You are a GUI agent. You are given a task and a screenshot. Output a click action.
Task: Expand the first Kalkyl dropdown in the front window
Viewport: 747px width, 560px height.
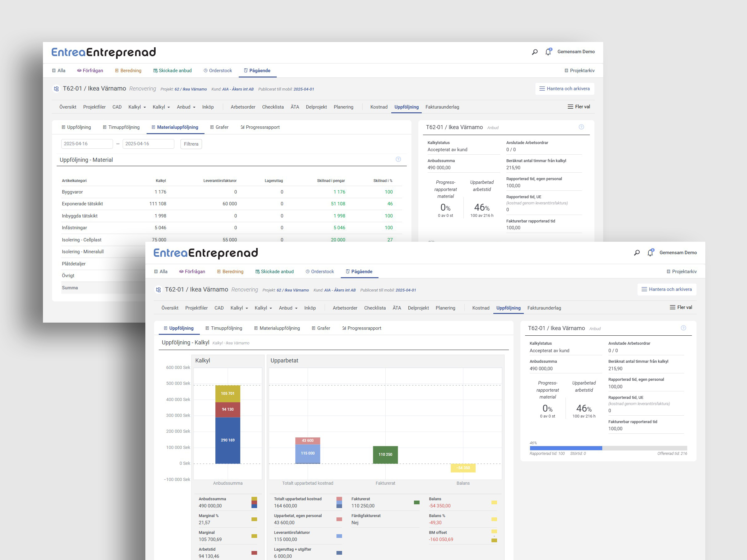pos(239,308)
